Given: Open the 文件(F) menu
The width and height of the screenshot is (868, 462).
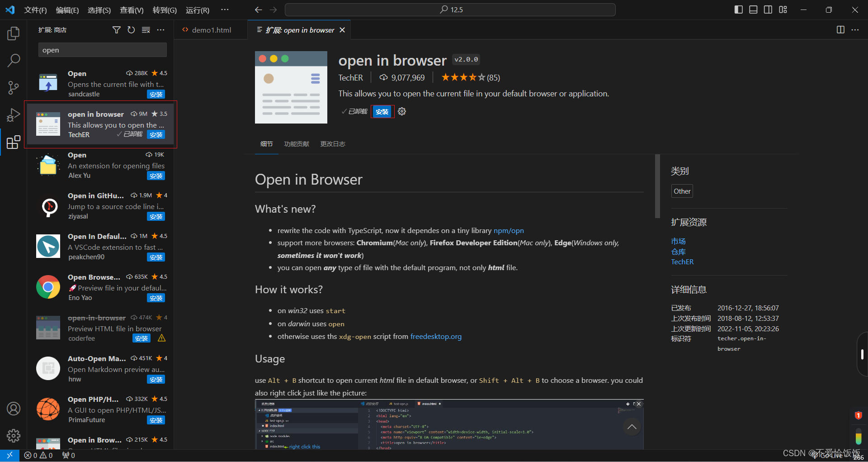Looking at the screenshot, I should pyautogui.click(x=35, y=10).
